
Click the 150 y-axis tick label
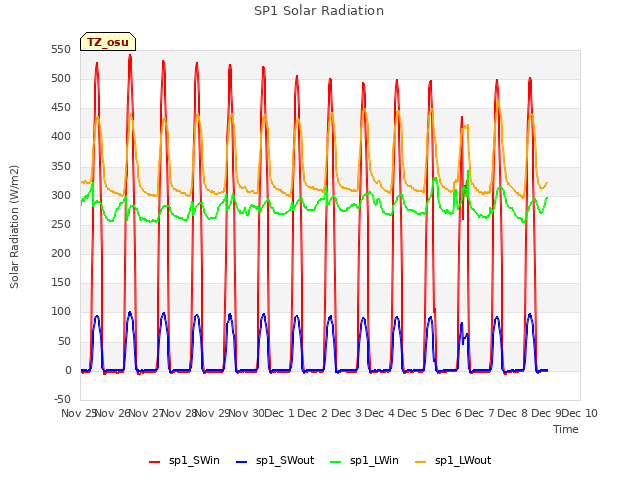click(x=61, y=282)
